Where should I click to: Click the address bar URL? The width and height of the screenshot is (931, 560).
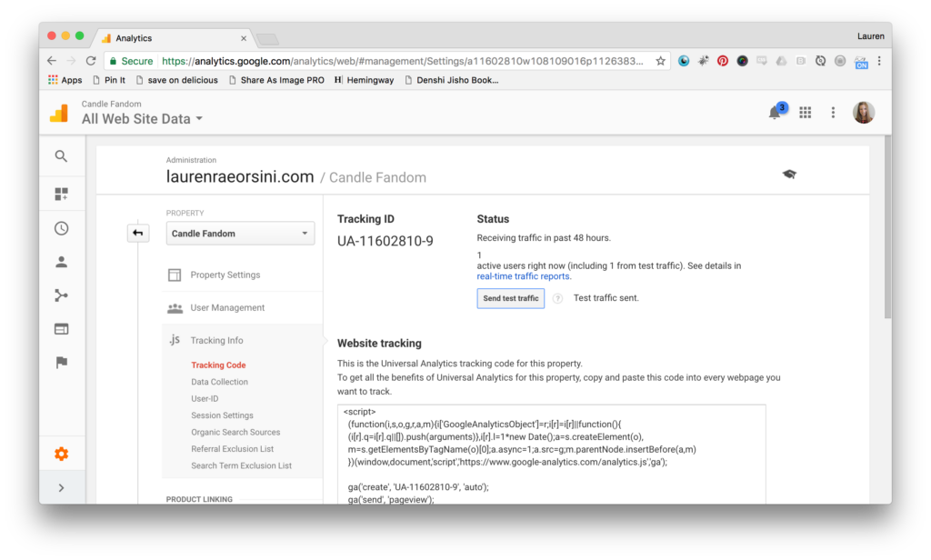click(403, 61)
